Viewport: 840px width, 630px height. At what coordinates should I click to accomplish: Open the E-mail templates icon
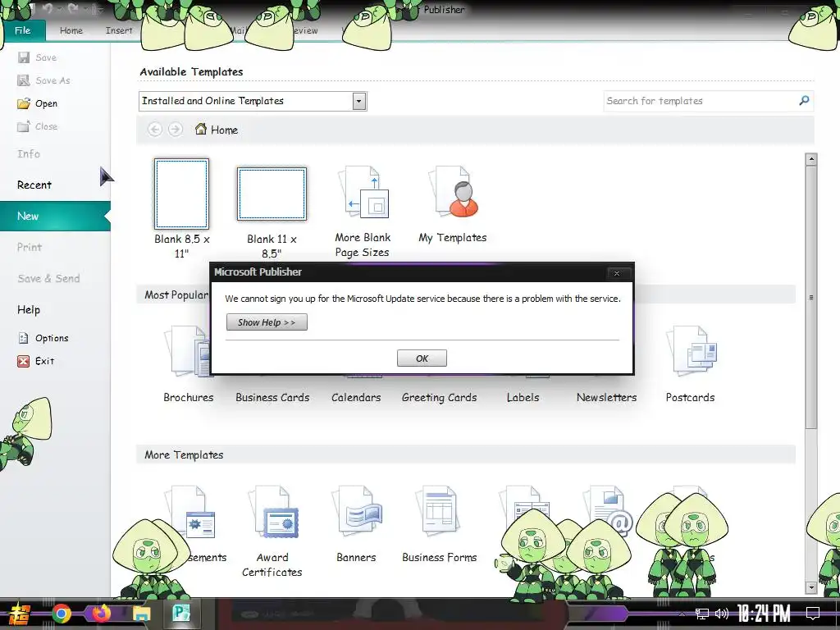tap(608, 512)
